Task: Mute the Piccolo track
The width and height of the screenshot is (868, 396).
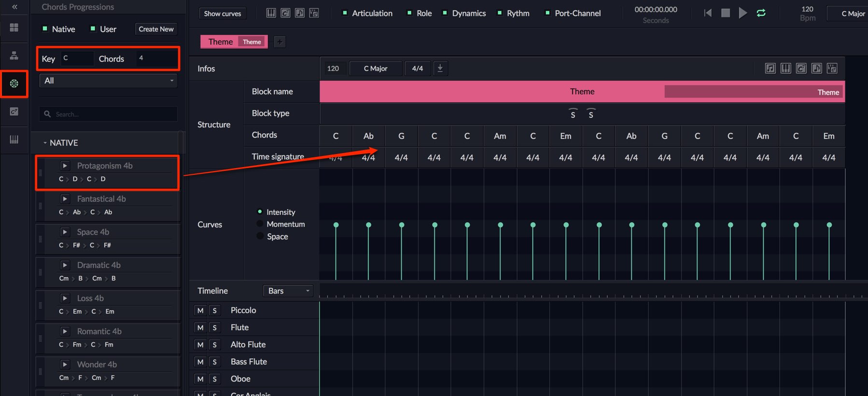Action: point(200,311)
